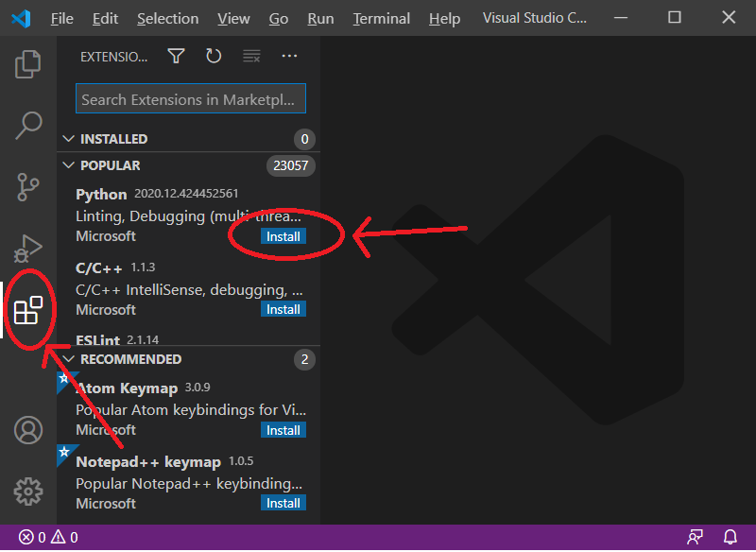
Task: Open the File menu
Action: pyautogui.click(x=62, y=18)
